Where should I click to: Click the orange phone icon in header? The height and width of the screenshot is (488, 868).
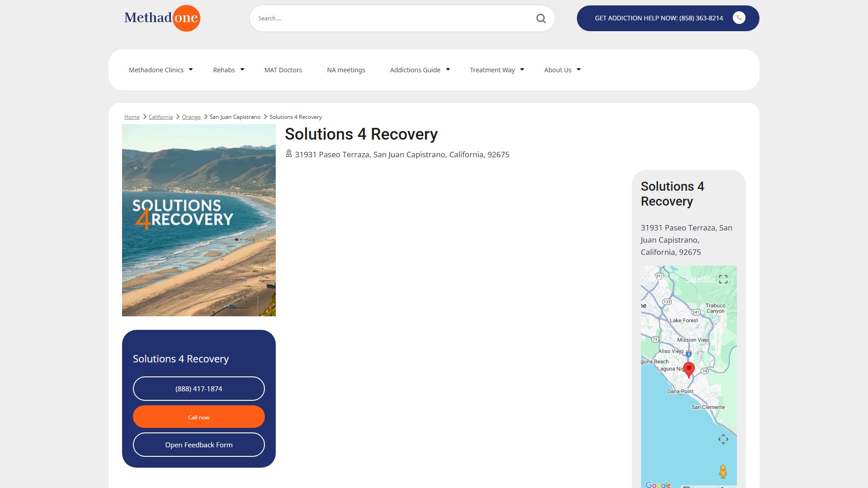click(739, 18)
